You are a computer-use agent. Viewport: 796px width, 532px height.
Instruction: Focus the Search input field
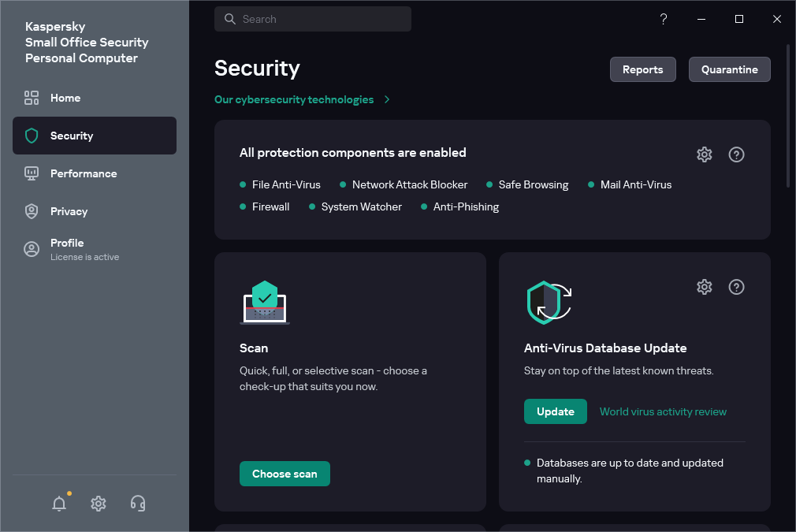pos(313,19)
